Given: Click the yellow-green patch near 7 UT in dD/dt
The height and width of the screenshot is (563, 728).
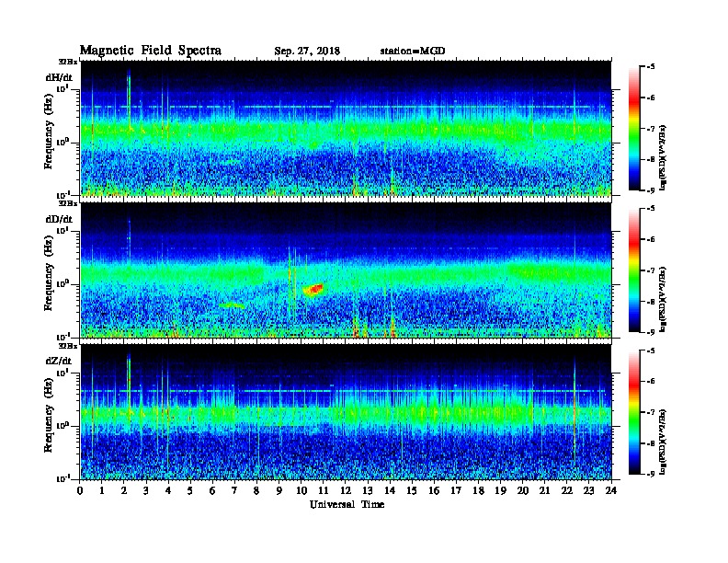Looking at the screenshot, I should tap(232, 305).
